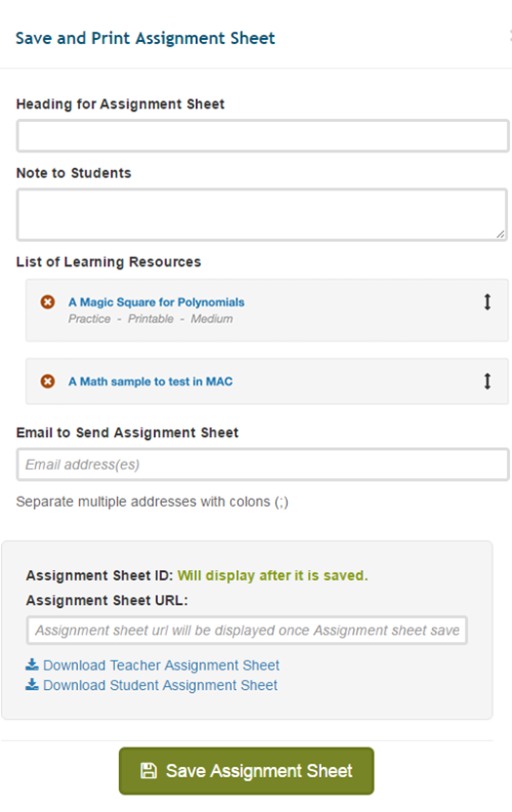Save Assignment Sheet
Image resolution: width=512 pixels, height=812 pixels.
(247, 771)
